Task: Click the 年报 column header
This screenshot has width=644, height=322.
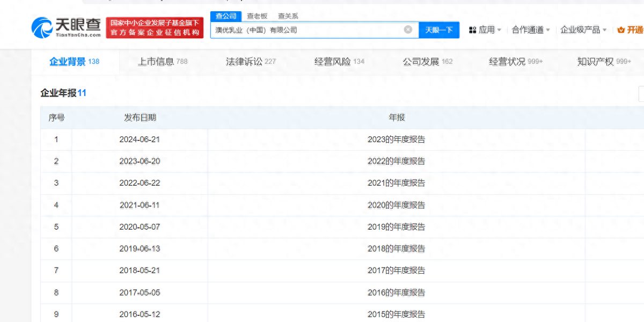Action: (397, 118)
